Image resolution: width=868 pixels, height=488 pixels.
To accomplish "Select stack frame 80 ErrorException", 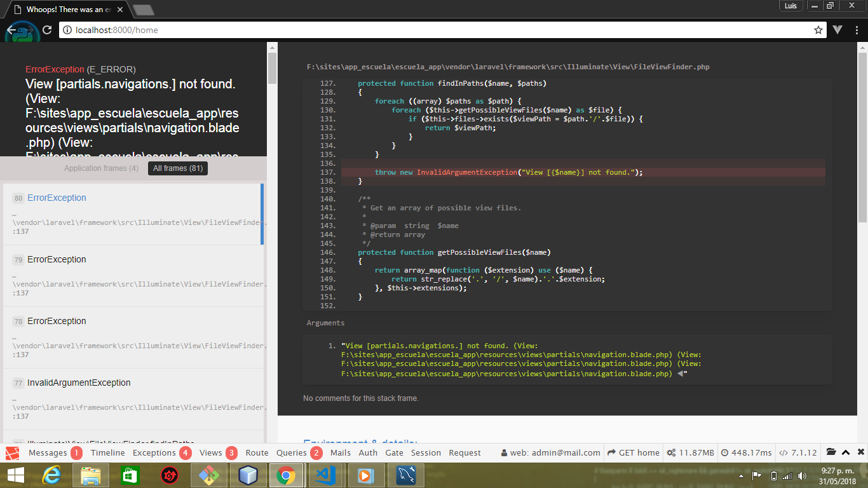I will click(132, 214).
